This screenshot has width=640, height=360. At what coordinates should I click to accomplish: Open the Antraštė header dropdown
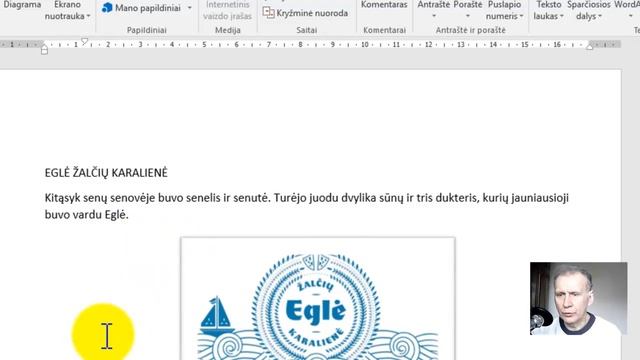tap(433, 11)
